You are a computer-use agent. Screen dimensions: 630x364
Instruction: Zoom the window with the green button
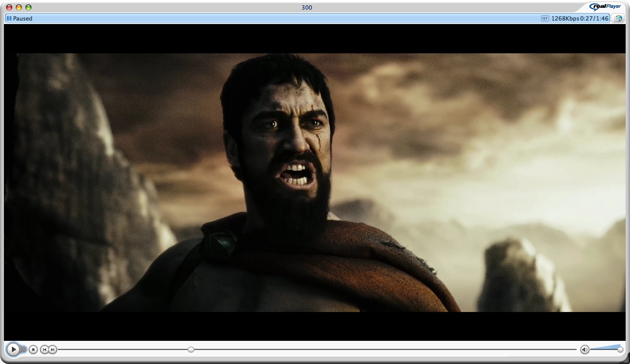tap(28, 7)
